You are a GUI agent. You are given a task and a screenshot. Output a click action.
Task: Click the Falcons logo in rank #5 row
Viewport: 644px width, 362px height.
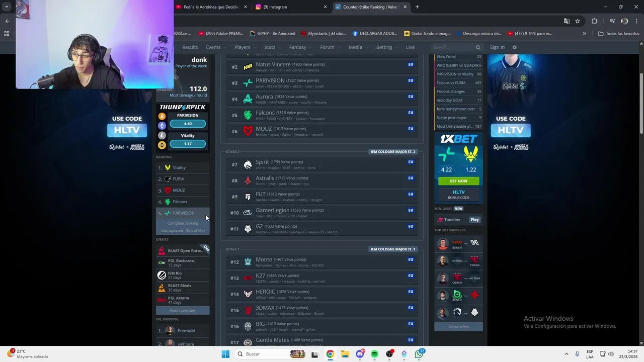point(248,115)
